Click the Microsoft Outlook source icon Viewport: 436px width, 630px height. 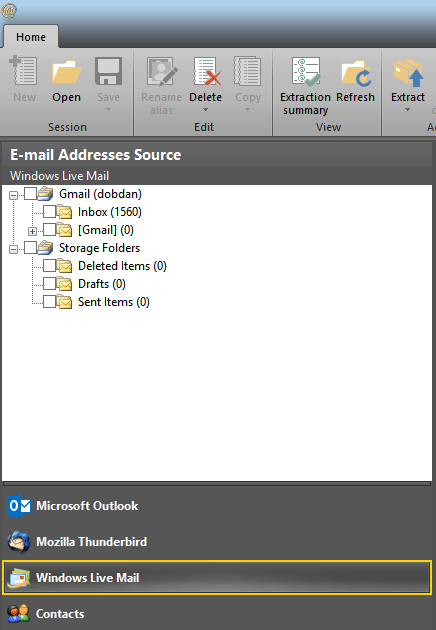[18, 506]
